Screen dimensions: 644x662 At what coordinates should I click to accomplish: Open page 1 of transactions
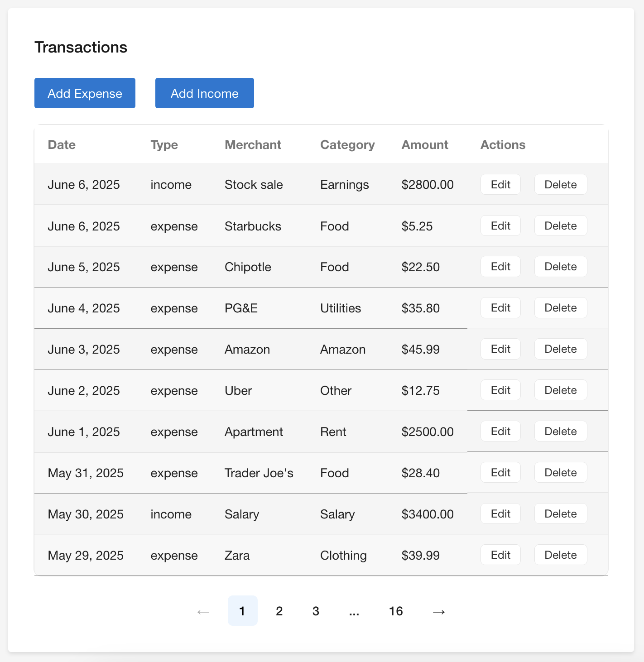(x=242, y=611)
